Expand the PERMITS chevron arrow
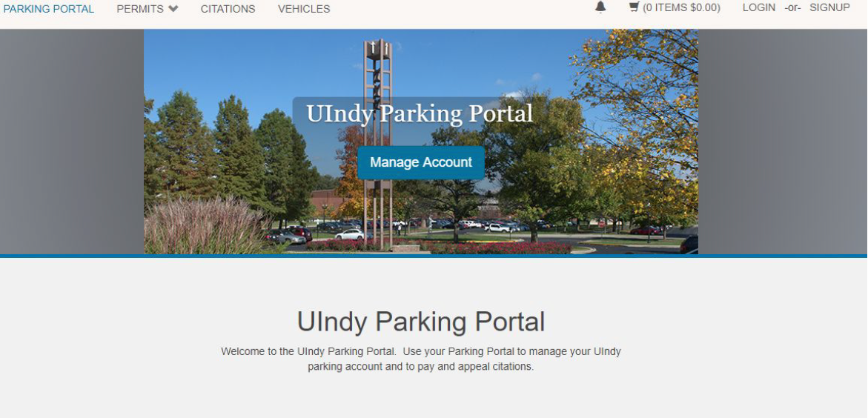 (173, 9)
